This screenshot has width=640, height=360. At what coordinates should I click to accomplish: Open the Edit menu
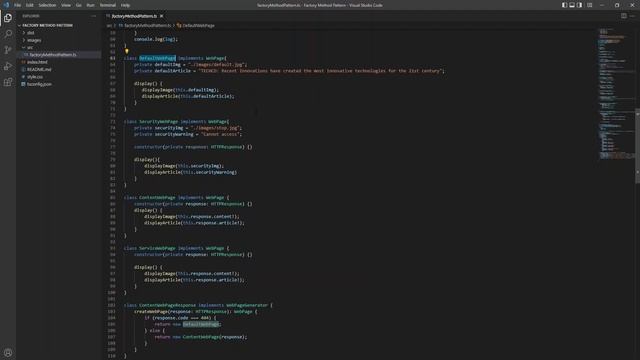click(30, 5)
